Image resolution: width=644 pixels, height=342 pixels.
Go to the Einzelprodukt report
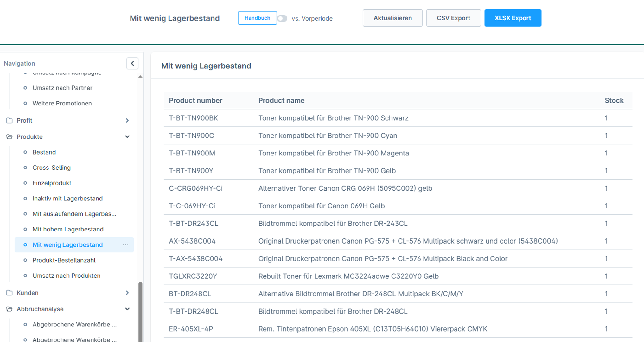(x=52, y=183)
